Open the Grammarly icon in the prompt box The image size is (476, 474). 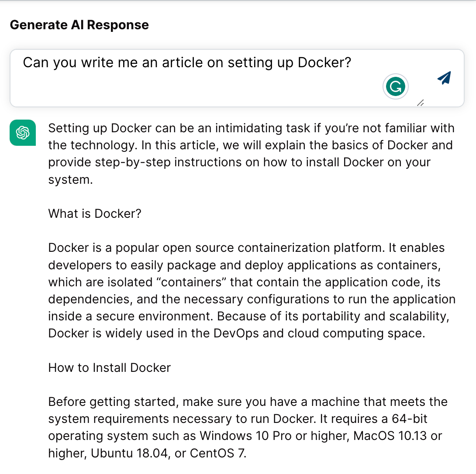395,86
